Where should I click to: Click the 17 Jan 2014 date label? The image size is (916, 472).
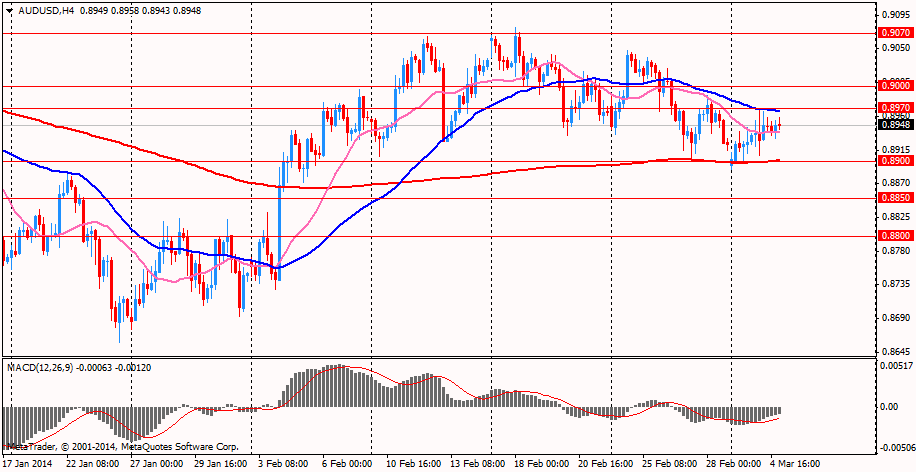click(27, 463)
